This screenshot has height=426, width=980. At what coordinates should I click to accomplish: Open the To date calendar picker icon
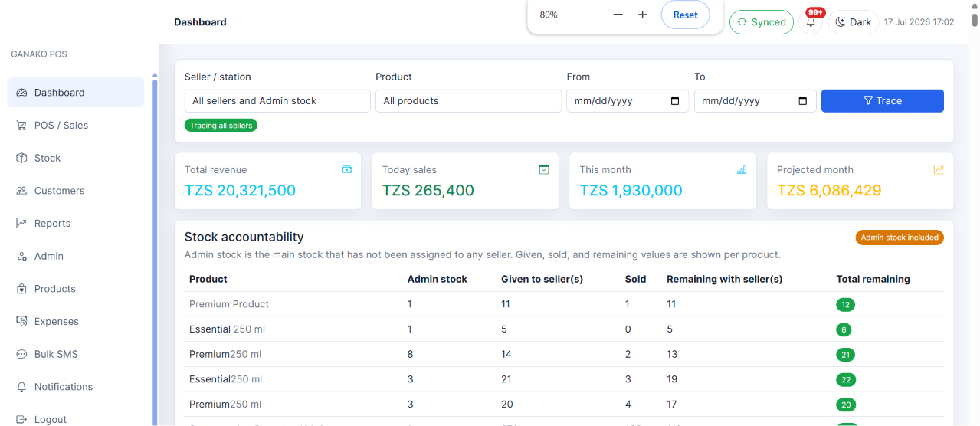[x=803, y=101]
